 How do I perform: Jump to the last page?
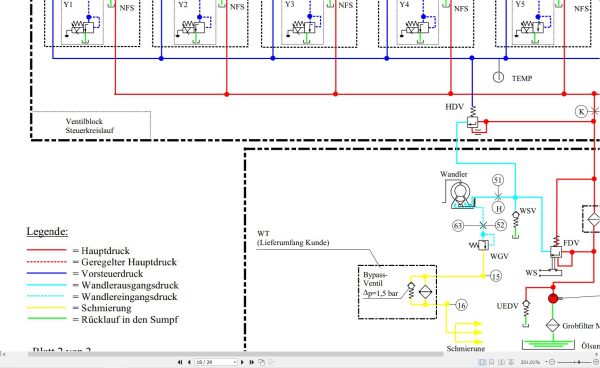251,362
